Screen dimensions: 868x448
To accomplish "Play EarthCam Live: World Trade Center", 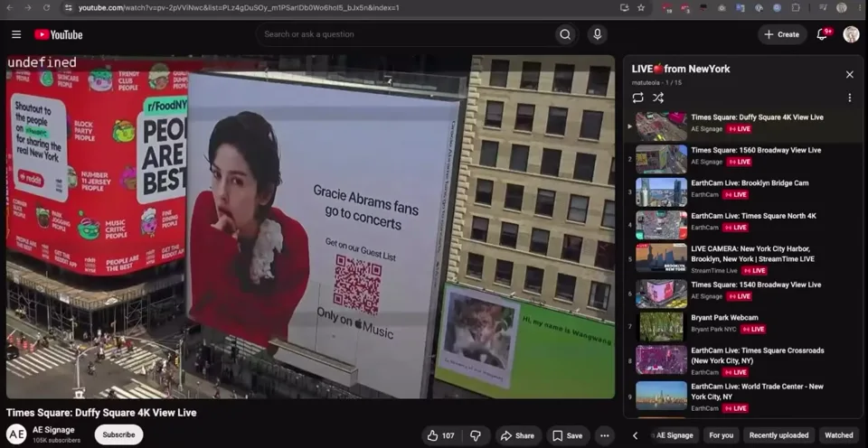I will click(742, 397).
